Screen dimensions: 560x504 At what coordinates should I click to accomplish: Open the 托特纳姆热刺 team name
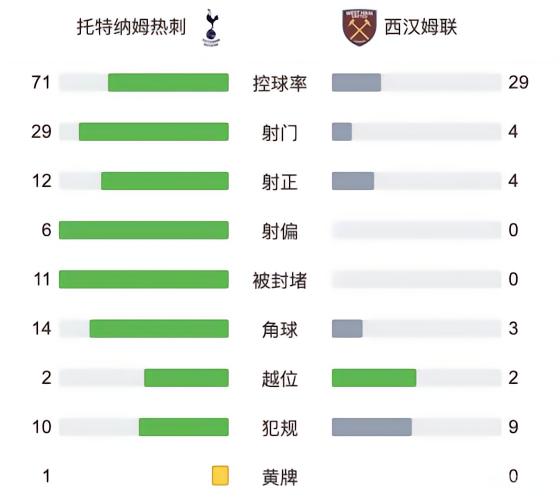coord(131,27)
